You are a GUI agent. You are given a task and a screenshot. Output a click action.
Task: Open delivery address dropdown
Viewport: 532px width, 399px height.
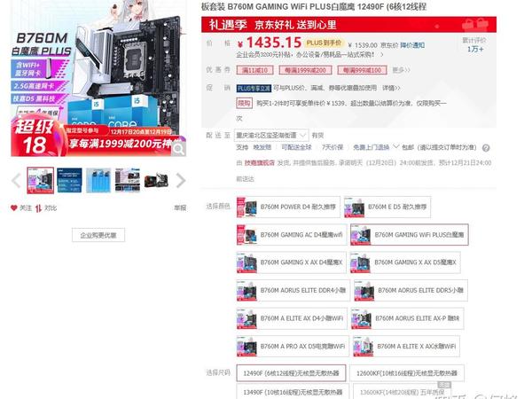coord(271,136)
